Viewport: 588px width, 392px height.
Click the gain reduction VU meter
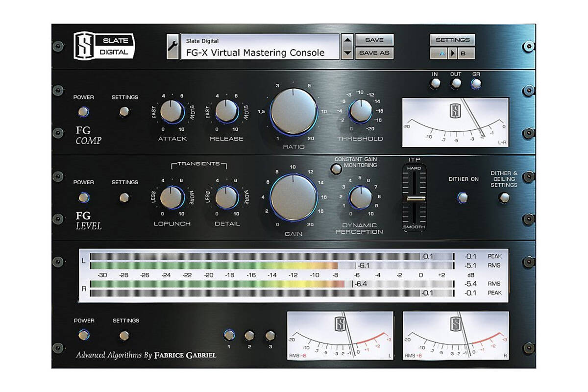tap(455, 122)
